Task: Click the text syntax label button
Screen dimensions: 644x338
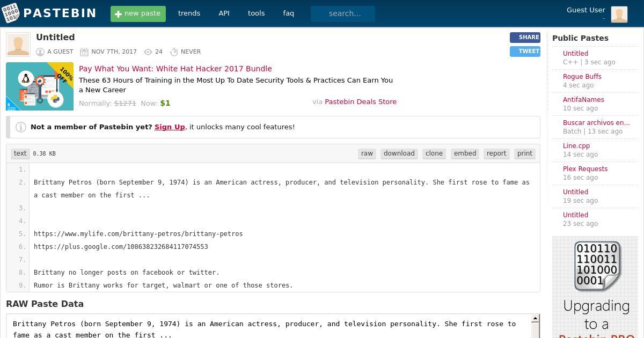Action: click(20, 153)
